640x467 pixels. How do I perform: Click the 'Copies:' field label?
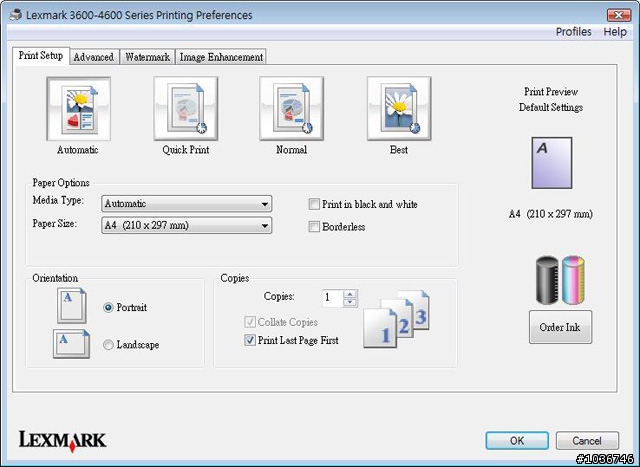tap(279, 296)
